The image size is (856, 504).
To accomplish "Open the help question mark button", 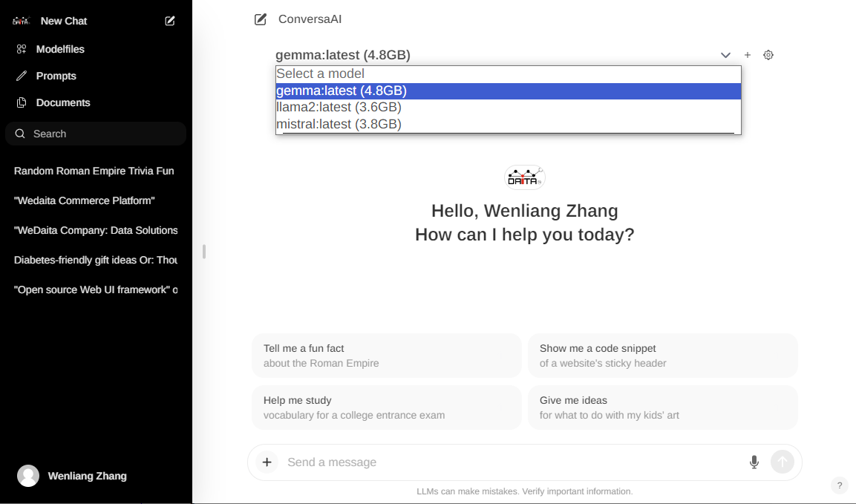I will click(839, 485).
